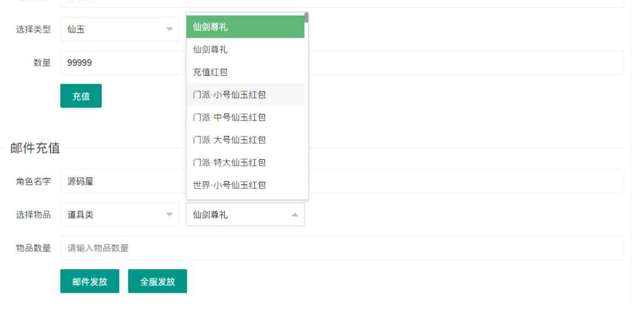Choose the 世界·小号仙玉红包 option

tap(245, 185)
